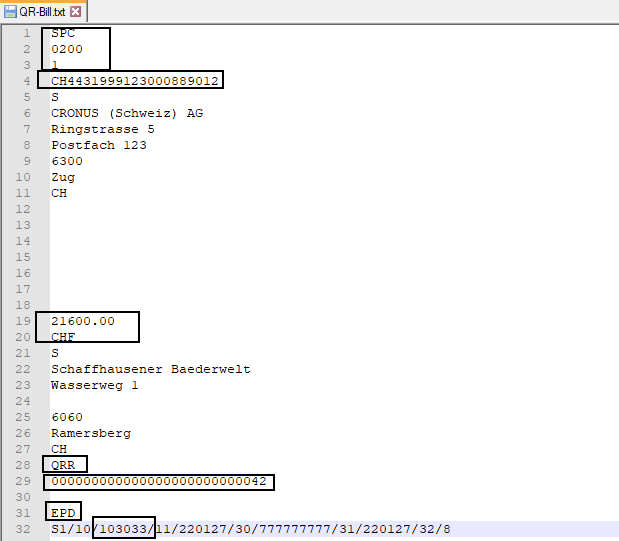The width and height of the screenshot is (619, 541).
Task: Place cursor on the Ramersberg line
Action: pos(91,433)
